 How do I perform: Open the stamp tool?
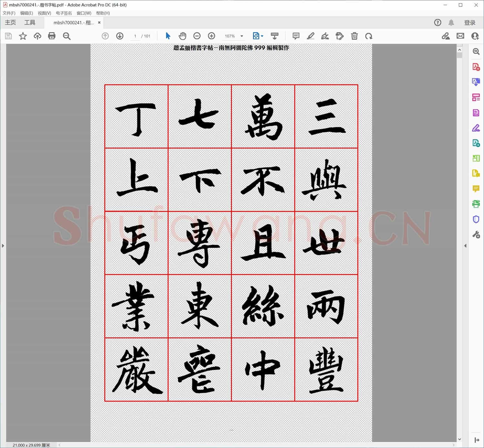tap(339, 36)
